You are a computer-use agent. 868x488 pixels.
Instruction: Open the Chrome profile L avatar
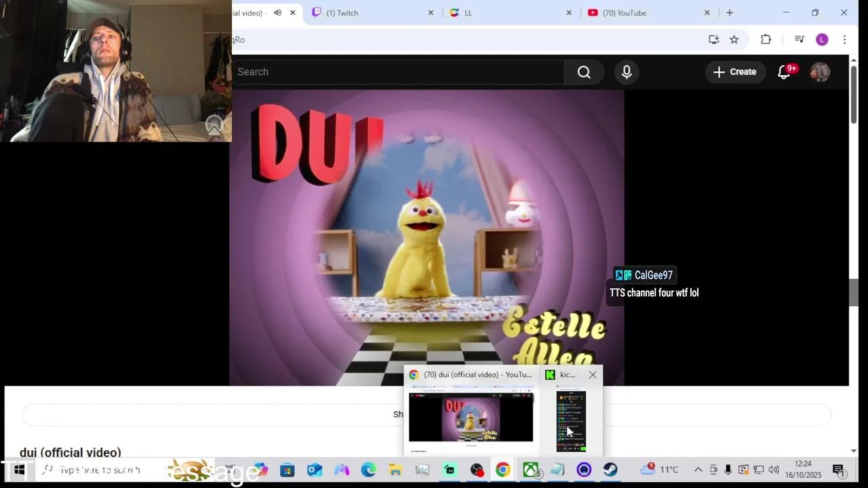coord(822,39)
